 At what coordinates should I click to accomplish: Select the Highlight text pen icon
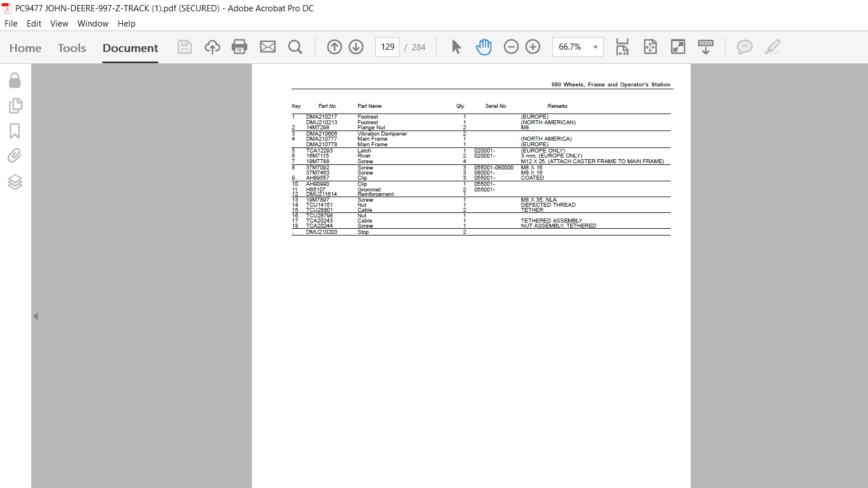[772, 47]
